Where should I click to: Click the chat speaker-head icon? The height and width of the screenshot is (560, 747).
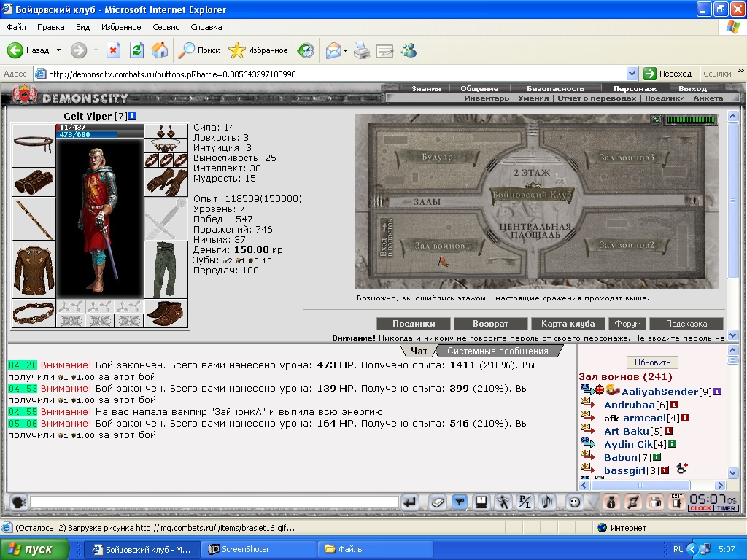18,502
